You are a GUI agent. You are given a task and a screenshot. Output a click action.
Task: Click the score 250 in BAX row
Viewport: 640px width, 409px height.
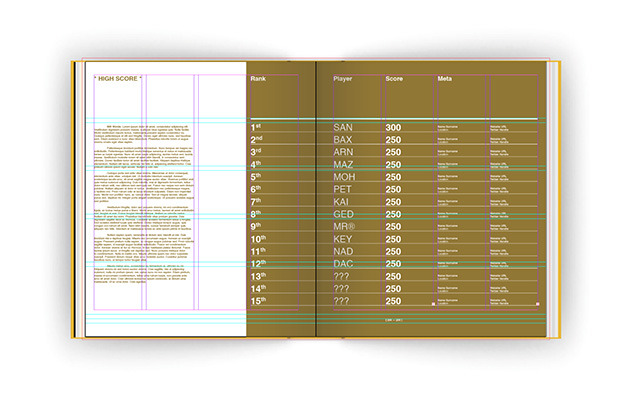(393, 140)
